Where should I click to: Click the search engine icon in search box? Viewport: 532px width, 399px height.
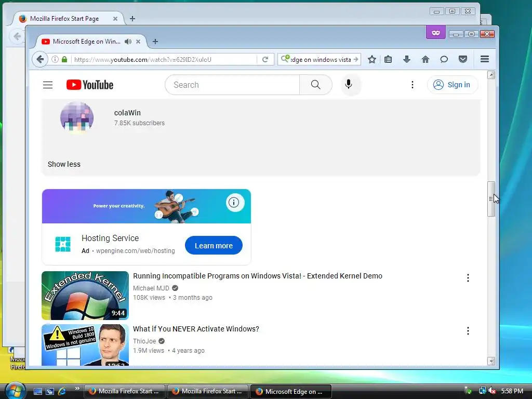(285, 59)
